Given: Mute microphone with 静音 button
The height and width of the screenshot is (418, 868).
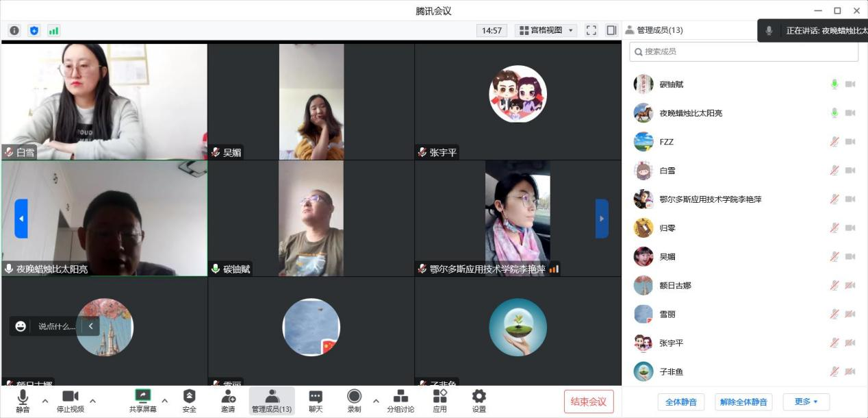Looking at the screenshot, I should pos(23,401).
